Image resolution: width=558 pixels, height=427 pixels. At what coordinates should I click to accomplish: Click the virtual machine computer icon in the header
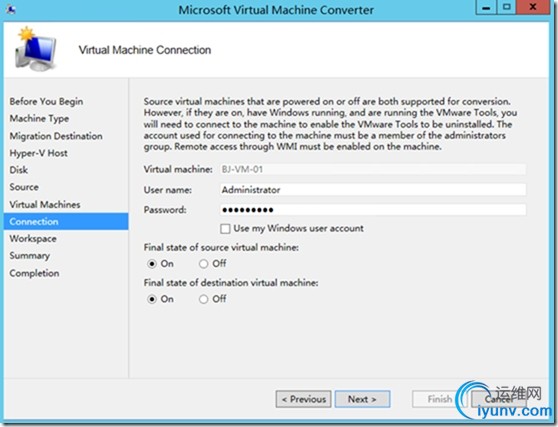[x=36, y=49]
